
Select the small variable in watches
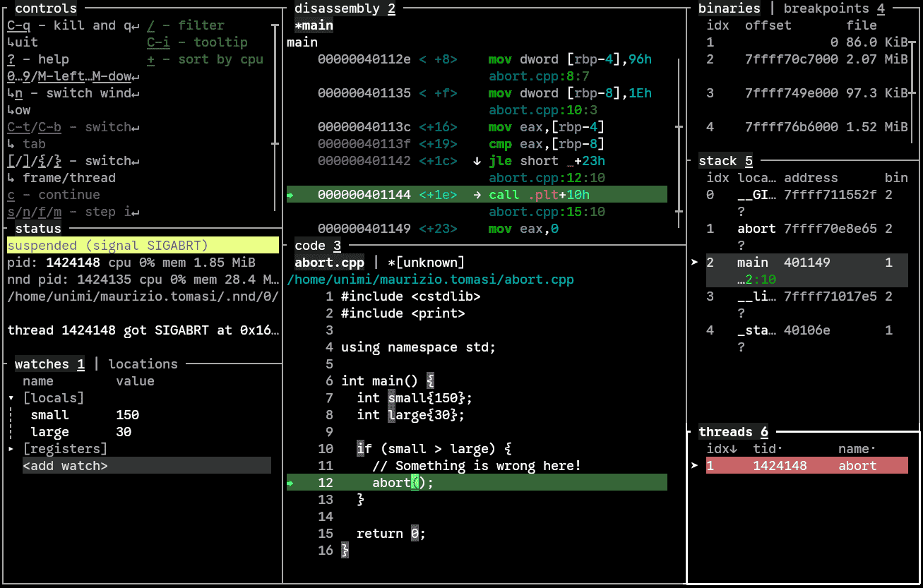(x=49, y=415)
